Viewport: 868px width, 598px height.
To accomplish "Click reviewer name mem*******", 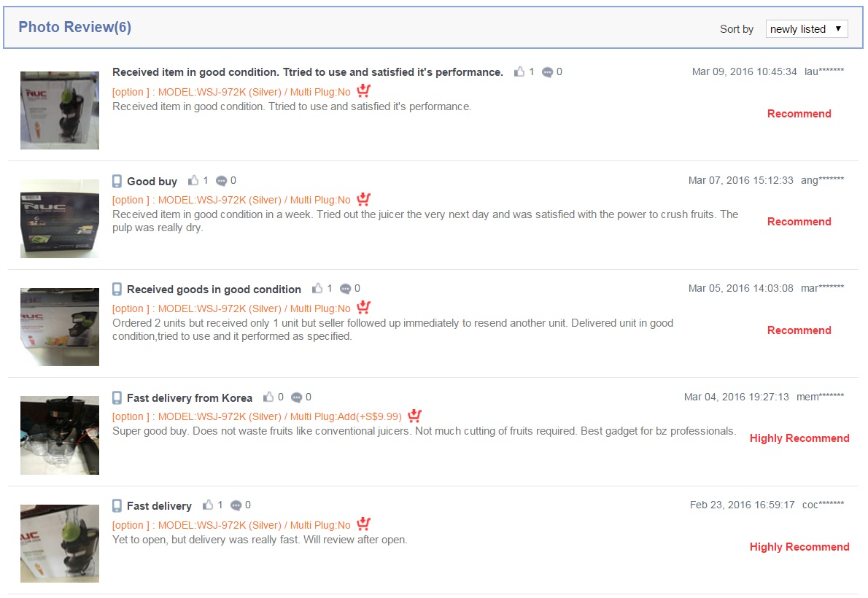I will (x=821, y=397).
